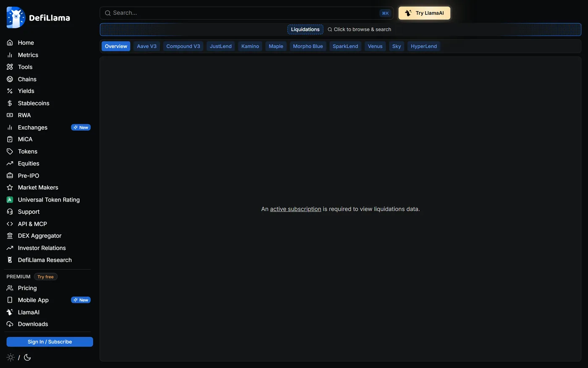The height and width of the screenshot is (368, 588).
Task: Click the green Universal Token Rating icon
Action: click(x=10, y=200)
